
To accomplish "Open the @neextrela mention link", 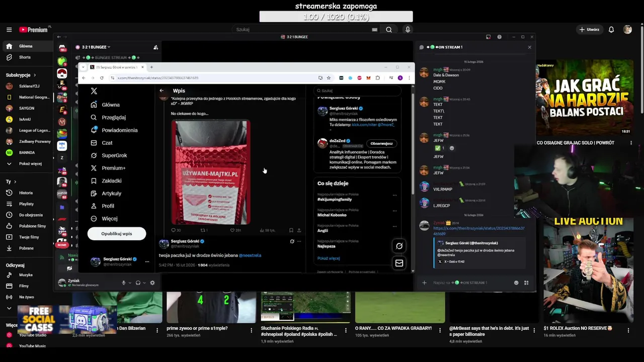I will click(x=250, y=255).
